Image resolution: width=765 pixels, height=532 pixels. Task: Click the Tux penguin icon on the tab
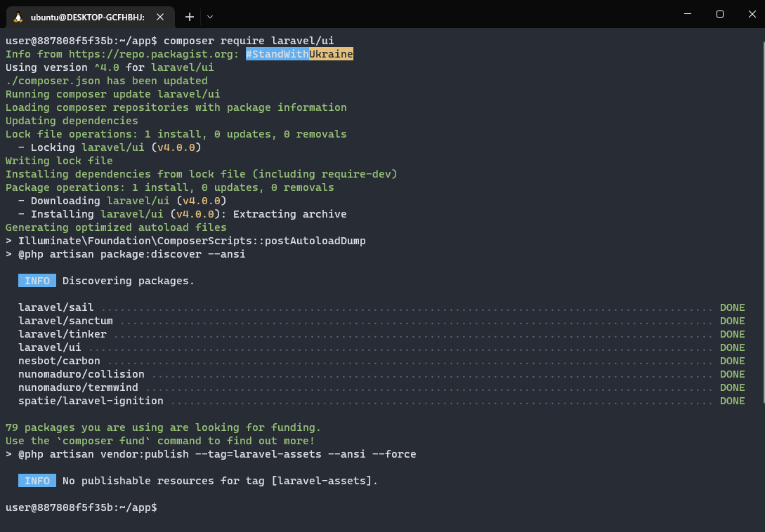click(18, 17)
